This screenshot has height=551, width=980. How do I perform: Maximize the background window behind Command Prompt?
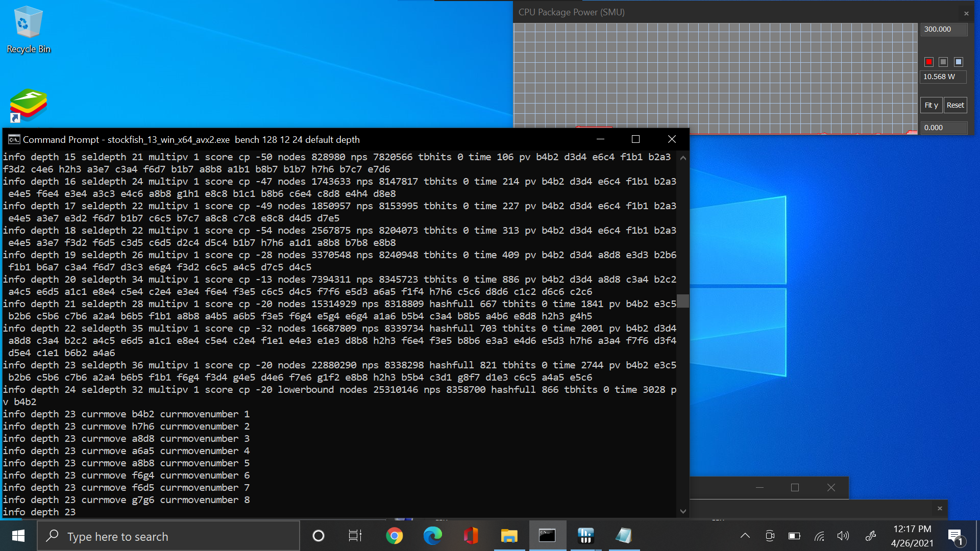[795, 488]
